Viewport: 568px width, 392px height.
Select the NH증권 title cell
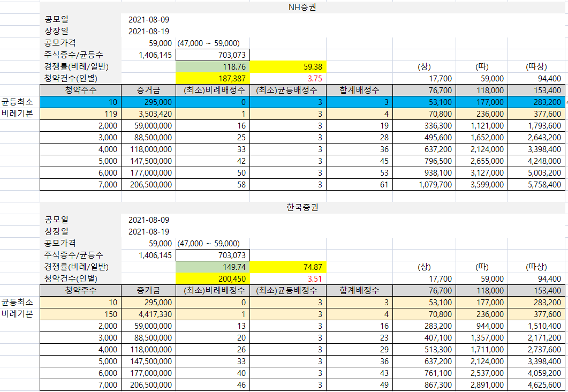coord(302,7)
